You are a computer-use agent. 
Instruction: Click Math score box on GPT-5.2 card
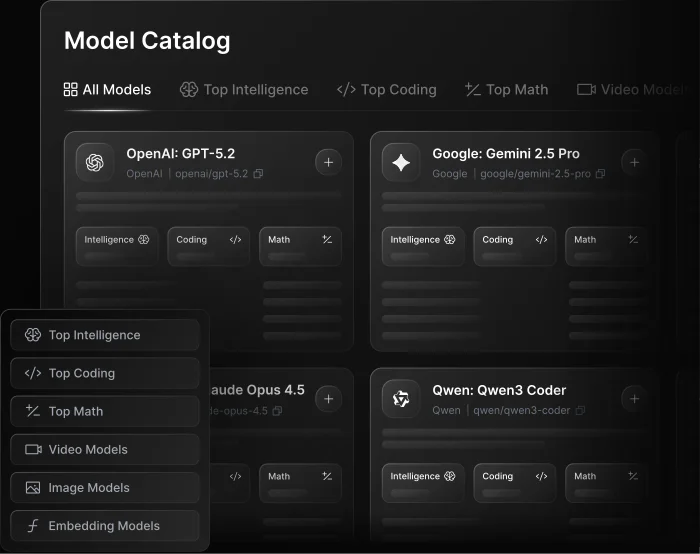point(300,246)
